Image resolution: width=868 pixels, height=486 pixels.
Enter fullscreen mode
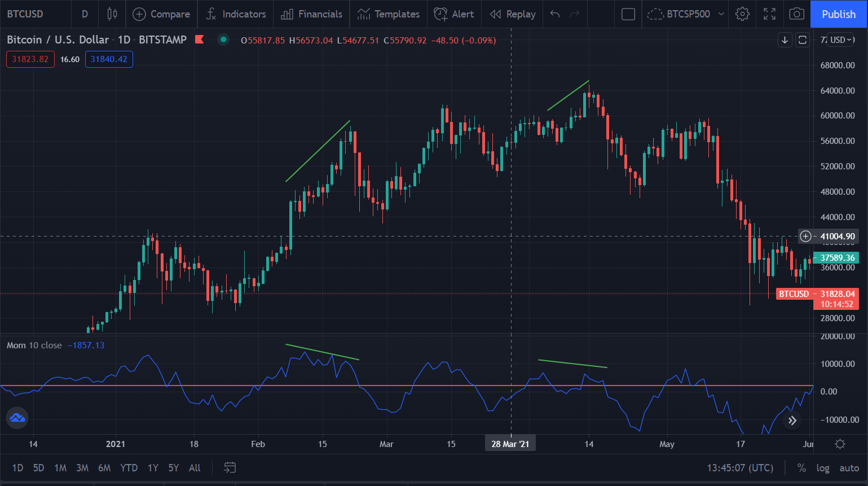(x=770, y=14)
